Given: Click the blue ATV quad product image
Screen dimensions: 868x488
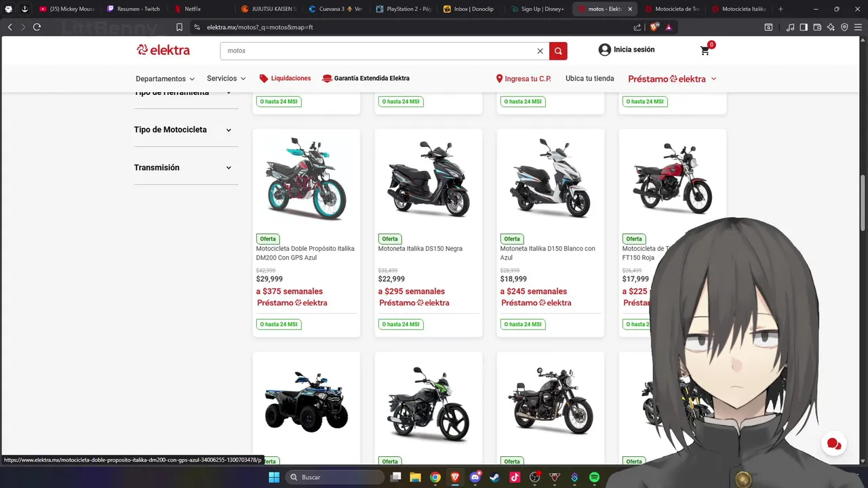Looking at the screenshot, I should [307, 401].
